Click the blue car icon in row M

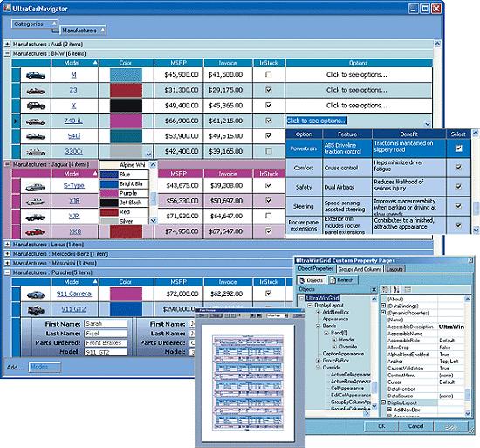[x=36, y=75]
